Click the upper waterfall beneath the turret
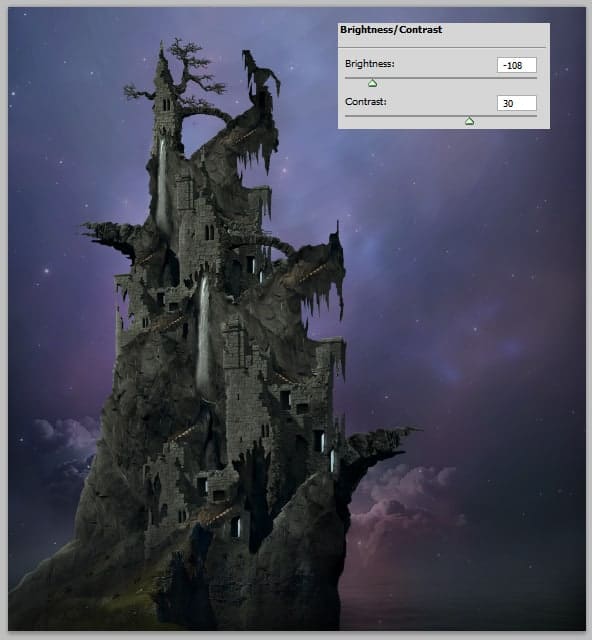 pos(163,184)
